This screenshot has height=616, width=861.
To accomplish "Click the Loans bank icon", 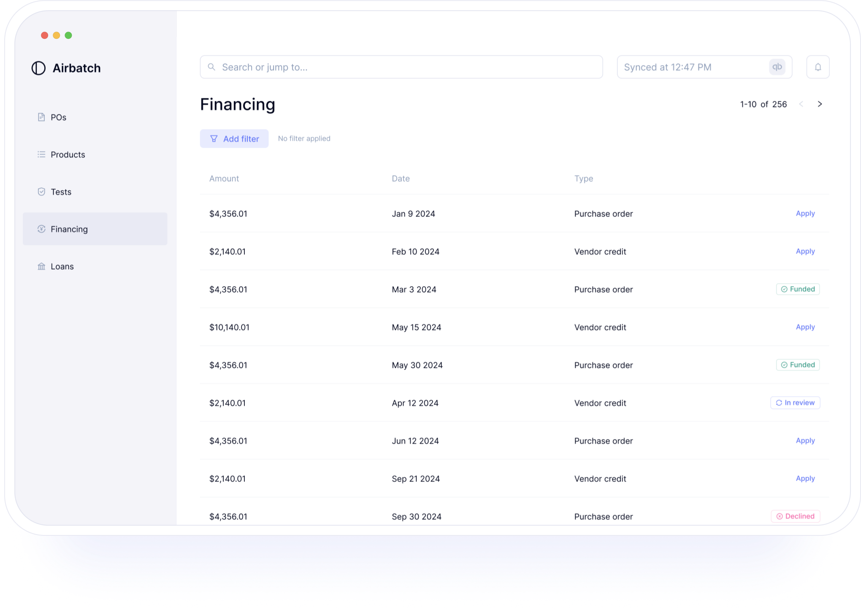I will (41, 266).
